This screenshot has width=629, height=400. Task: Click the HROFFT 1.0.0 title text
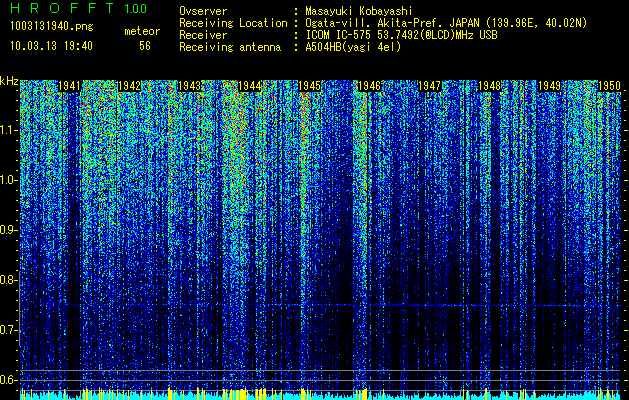coord(79,8)
